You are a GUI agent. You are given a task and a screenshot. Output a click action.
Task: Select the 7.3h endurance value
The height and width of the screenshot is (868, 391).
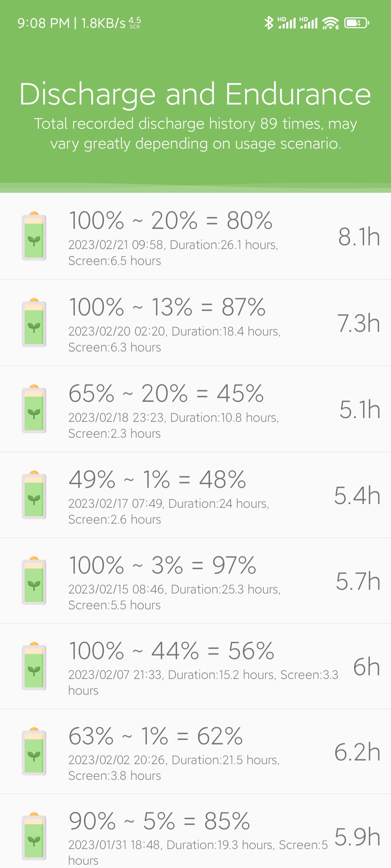click(358, 323)
